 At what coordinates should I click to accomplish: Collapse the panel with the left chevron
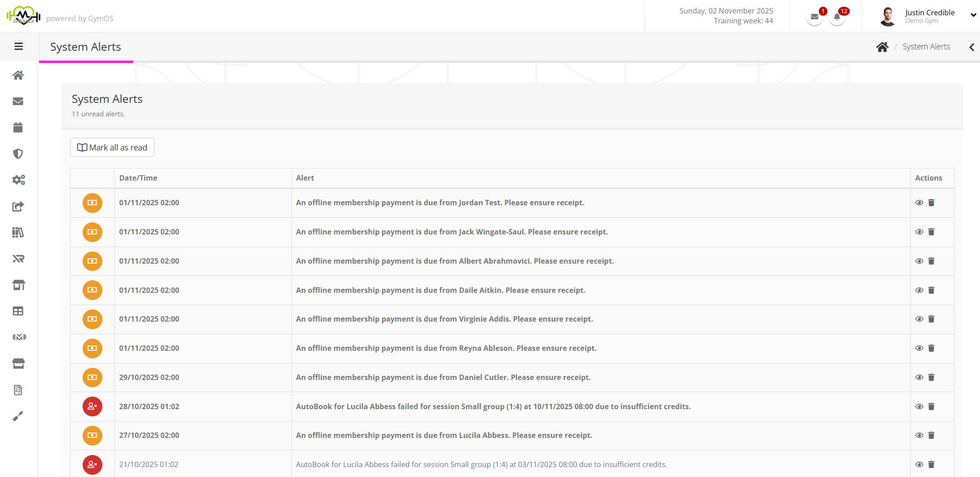(971, 47)
